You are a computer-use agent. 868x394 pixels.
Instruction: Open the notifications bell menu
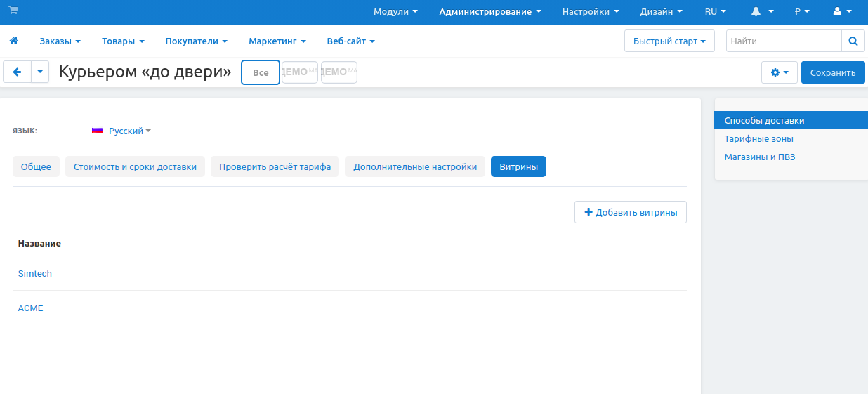coord(762,12)
